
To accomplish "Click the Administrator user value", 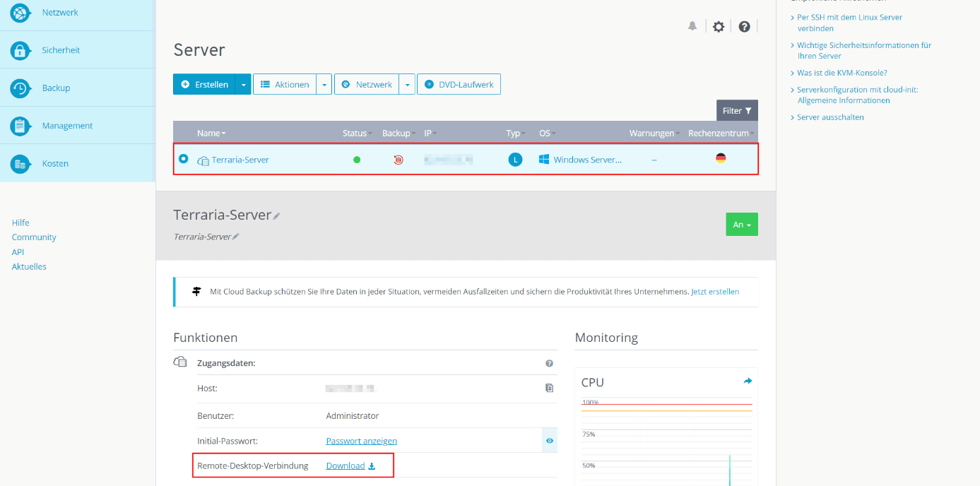I will (x=352, y=415).
